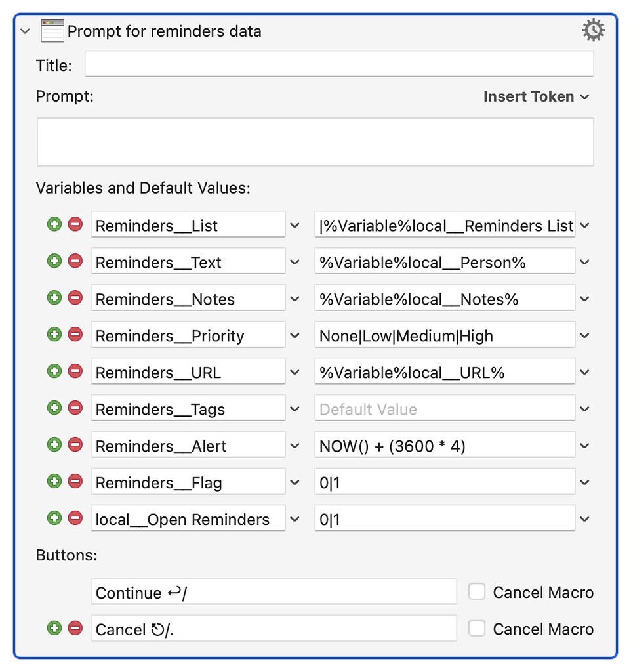Remove the Reminders__Text variable row
This screenshot has width=631, height=672.
75,261
